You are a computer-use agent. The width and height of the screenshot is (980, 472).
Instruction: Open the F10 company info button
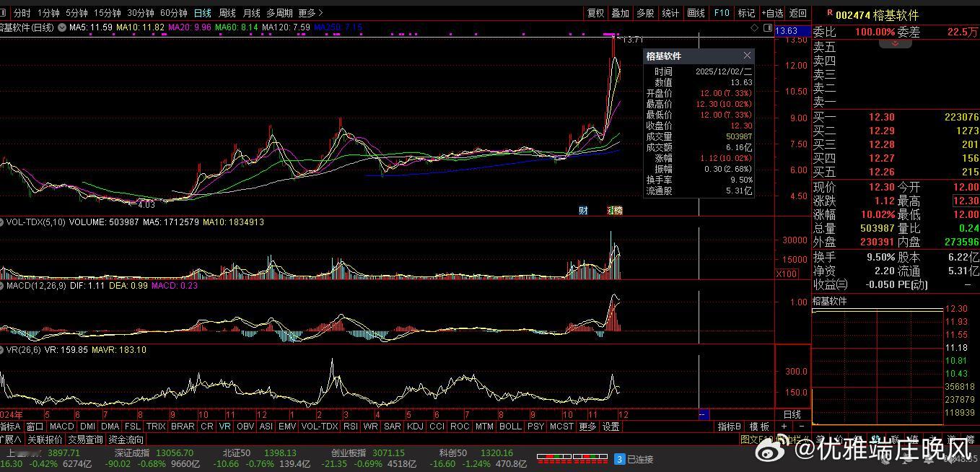coord(722,13)
